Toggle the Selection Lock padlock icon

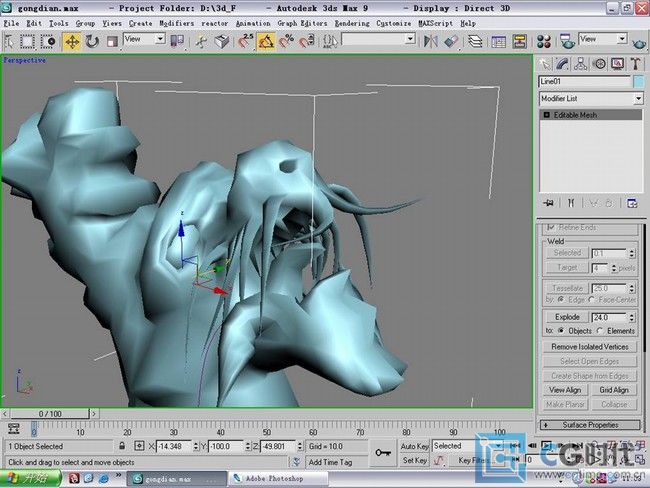click(122, 446)
